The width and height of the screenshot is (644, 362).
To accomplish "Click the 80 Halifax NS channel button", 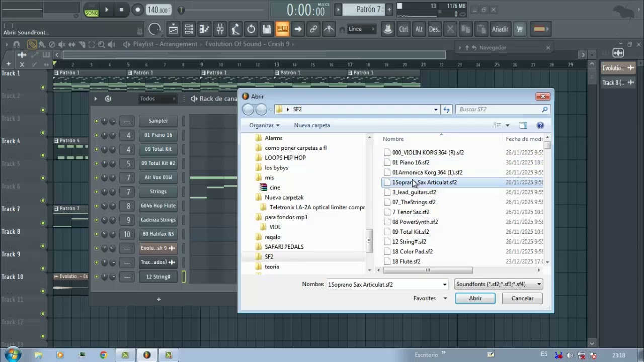I will pyautogui.click(x=158, y=234).
